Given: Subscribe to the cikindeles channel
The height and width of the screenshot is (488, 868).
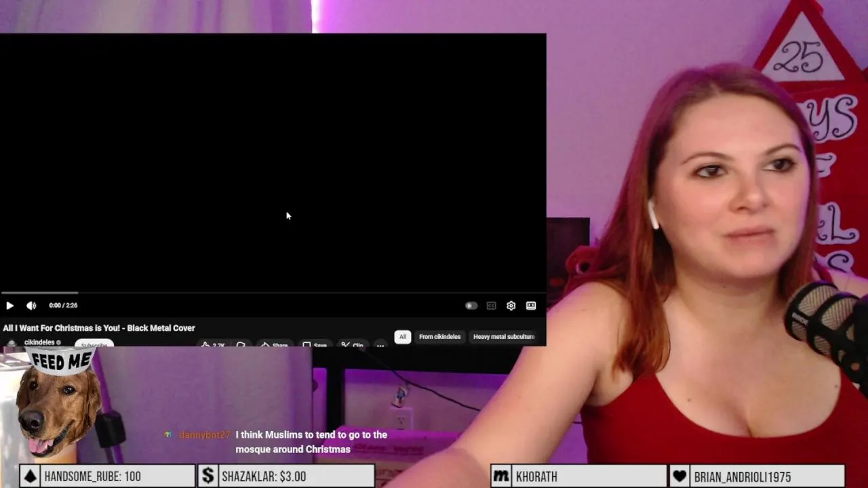Looking at the screenshot, I should point(94,344).
